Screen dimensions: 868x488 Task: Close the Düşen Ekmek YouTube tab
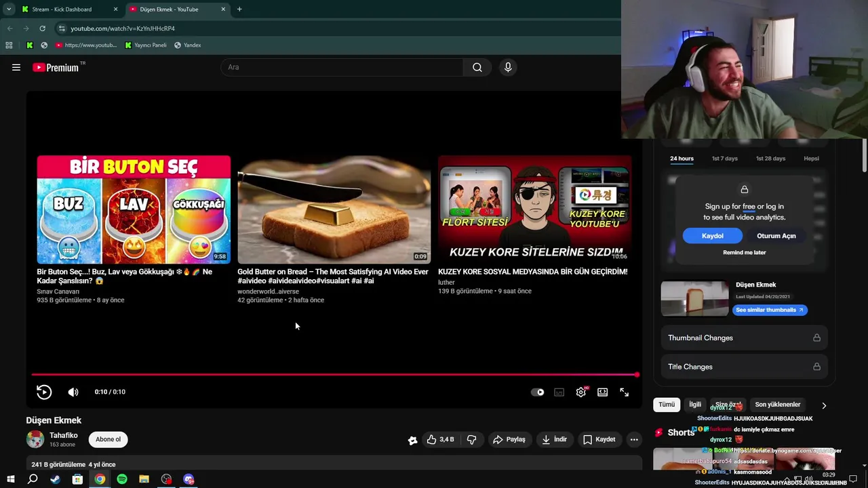(223, 9)
